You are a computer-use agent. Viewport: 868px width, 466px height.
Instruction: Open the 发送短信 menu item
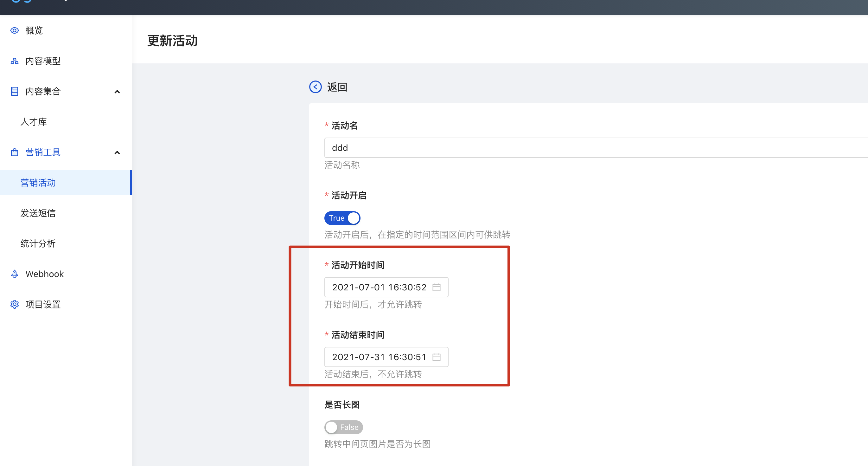[38, 213]
